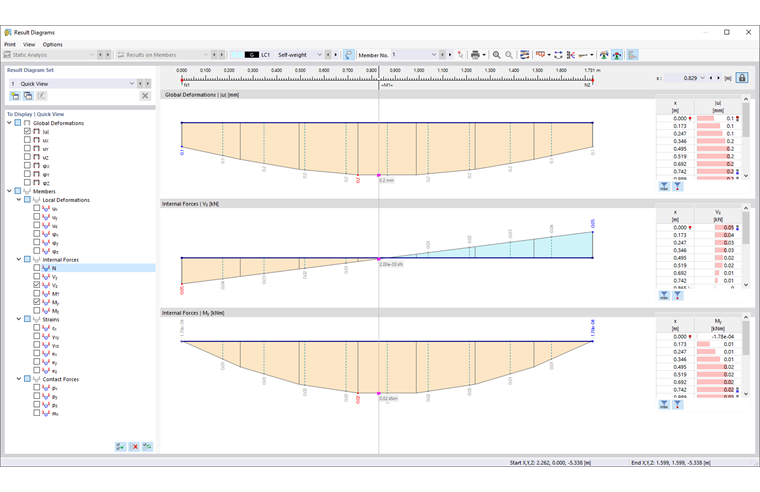Collapse the Strains tree node
760x492 pixels.
pos(19,319)
